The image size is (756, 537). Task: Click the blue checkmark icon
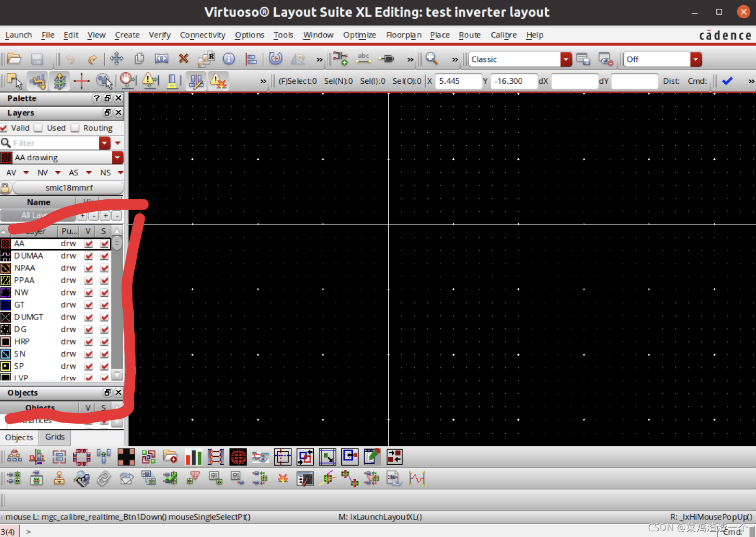[727, 81]
